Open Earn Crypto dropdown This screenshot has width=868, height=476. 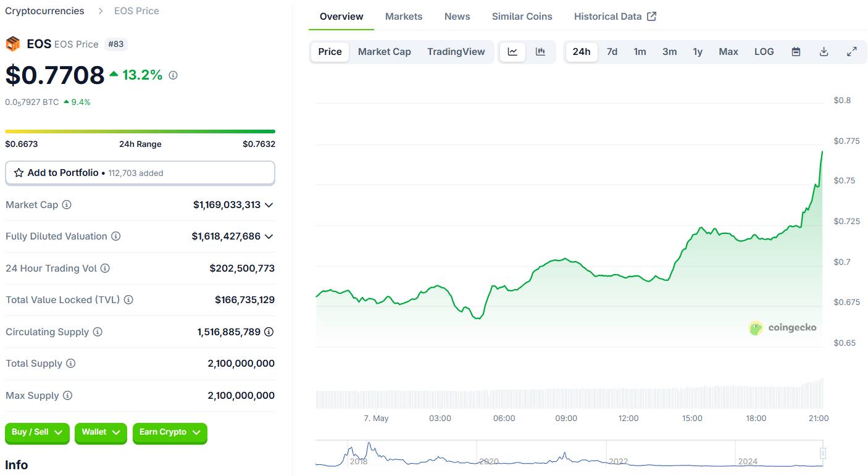(x=170, y=433)
